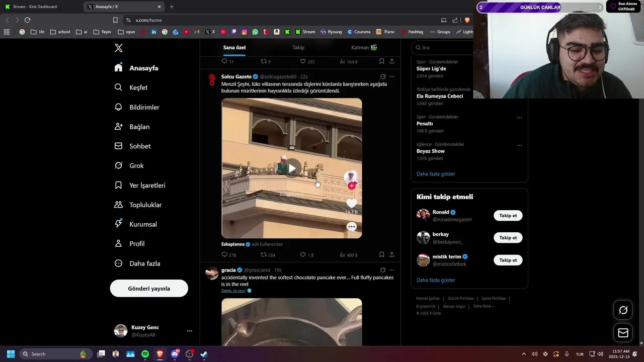Screen dimensions: 644x362
Task: Open the Ela Rumeysa Cebeci trend
Action: (440, 96)
